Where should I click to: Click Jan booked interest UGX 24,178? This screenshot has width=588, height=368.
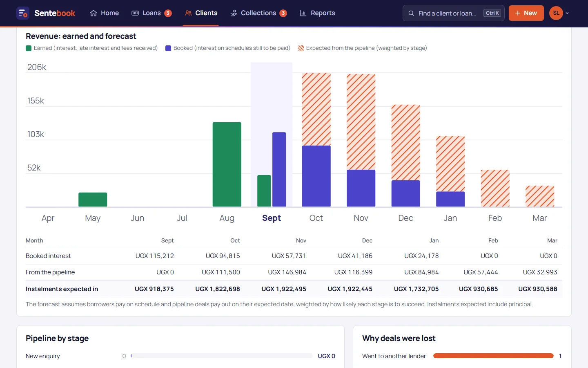coord(421,256)
